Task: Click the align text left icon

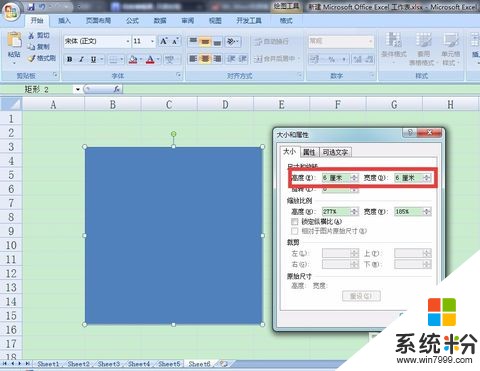Action: coord(193,59)
